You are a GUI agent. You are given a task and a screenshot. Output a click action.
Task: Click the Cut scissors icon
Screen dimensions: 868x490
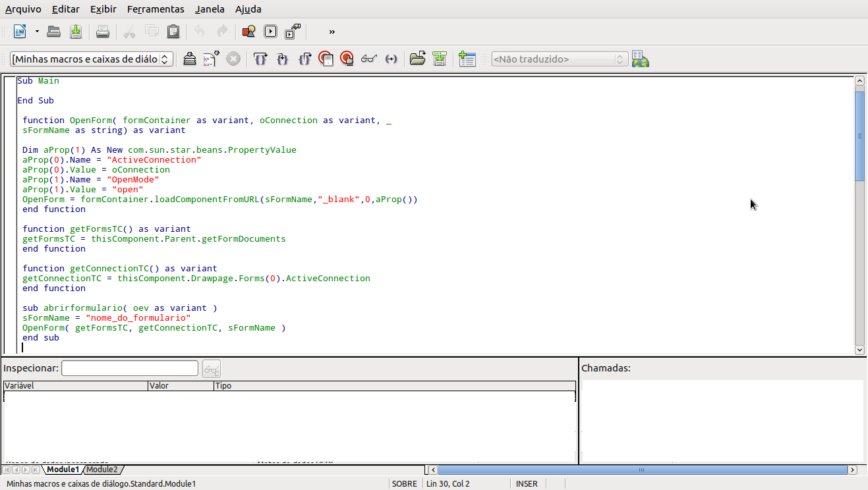[x=129, y=31]
